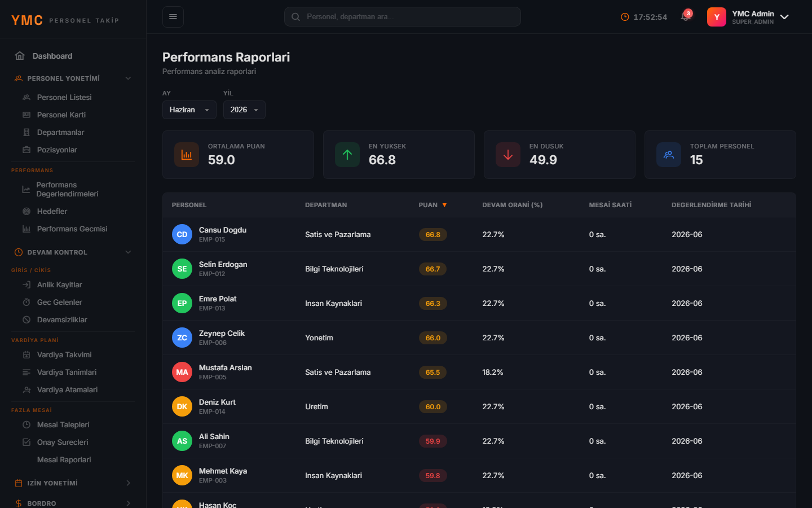Click the Personel column header
Viewport: 812px width, 508px height.
tap(189, 205)
